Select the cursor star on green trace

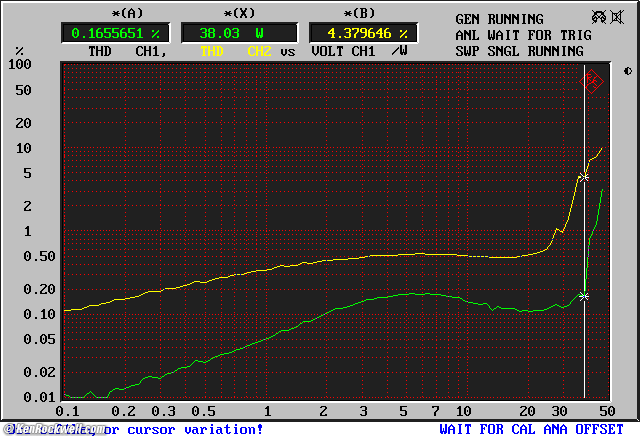[584, 296]
